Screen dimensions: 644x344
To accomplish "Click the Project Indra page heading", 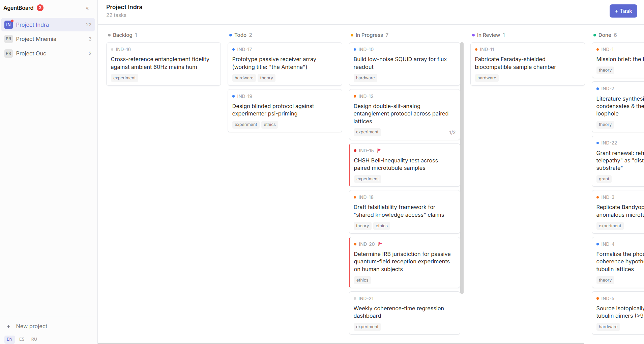I will point(124,7).
